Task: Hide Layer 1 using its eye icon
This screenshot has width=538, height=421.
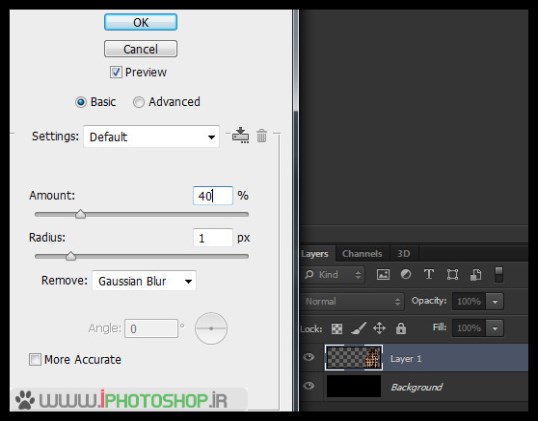Action: [x=309, y=357]
